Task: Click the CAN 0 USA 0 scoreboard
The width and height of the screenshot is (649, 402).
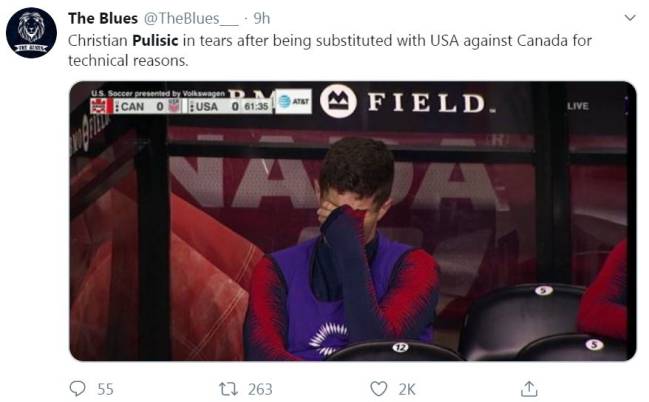Action: (181, 106)
